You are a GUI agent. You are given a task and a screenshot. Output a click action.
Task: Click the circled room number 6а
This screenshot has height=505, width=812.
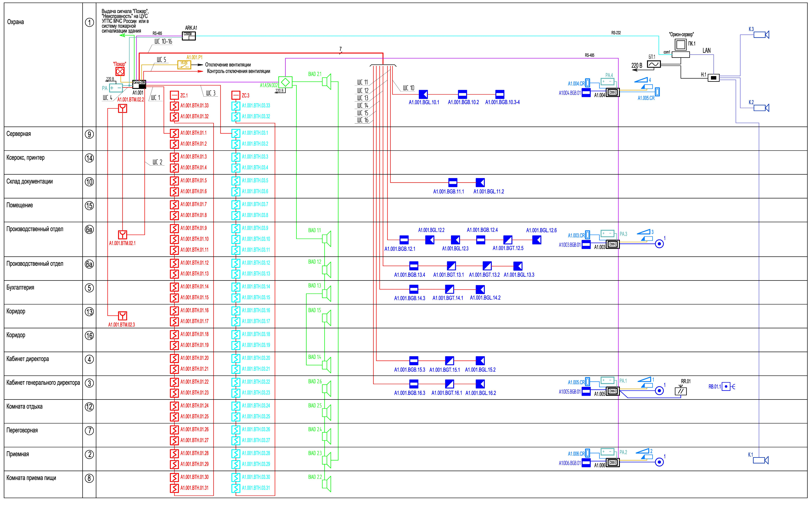coord(89,264)
